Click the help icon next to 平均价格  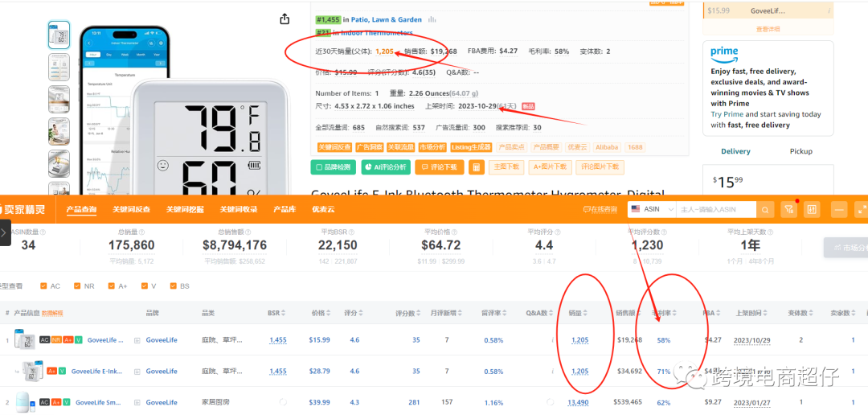456,232
